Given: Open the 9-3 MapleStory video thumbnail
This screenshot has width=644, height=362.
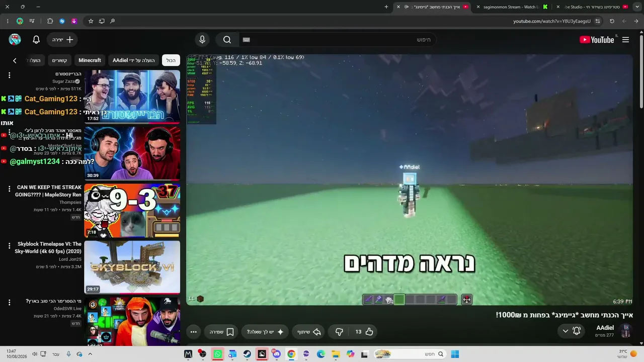Looking at the screenshot, I should (x=132, y=210).
